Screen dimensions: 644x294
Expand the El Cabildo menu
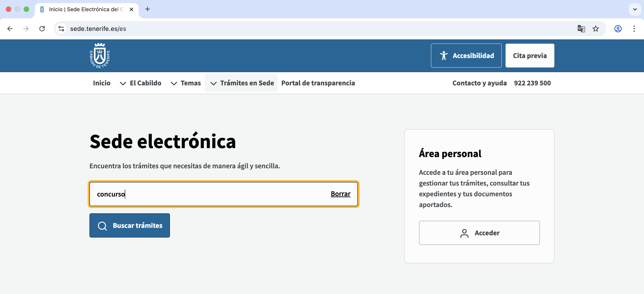coord(141,83)
